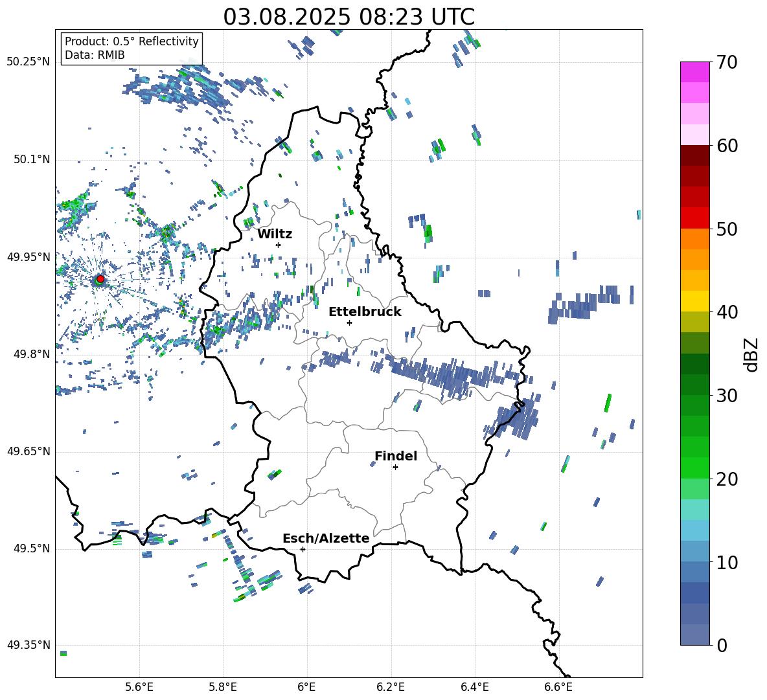The height and width of the screenshot is (700, 767).
Task: Click the 6°E longitude label
Action: [306, 687]
